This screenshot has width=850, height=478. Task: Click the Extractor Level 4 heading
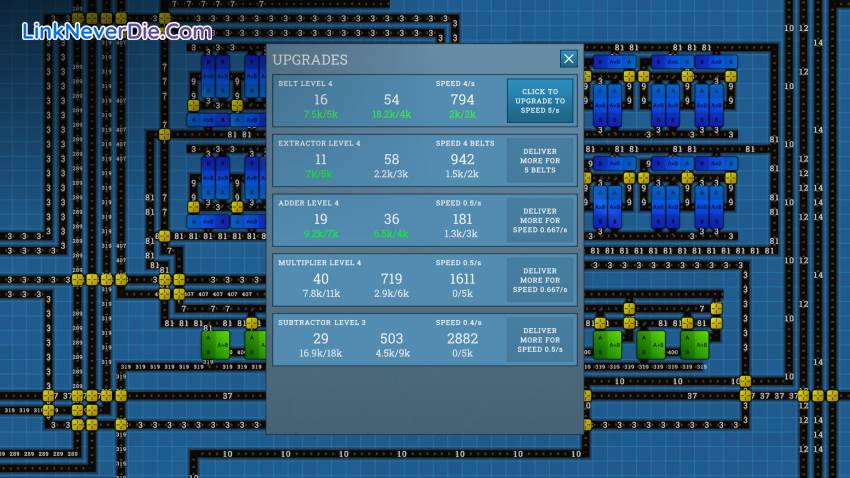click(319, 143)
